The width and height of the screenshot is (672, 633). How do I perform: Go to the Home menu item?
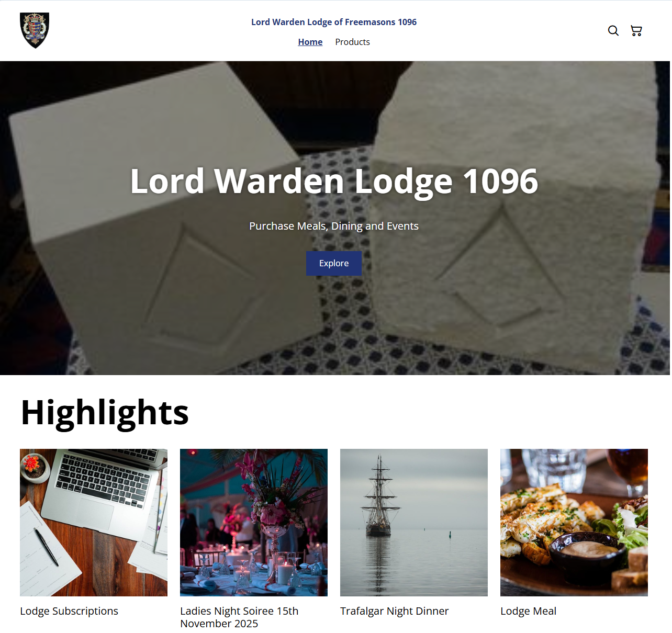click(310, 42)
